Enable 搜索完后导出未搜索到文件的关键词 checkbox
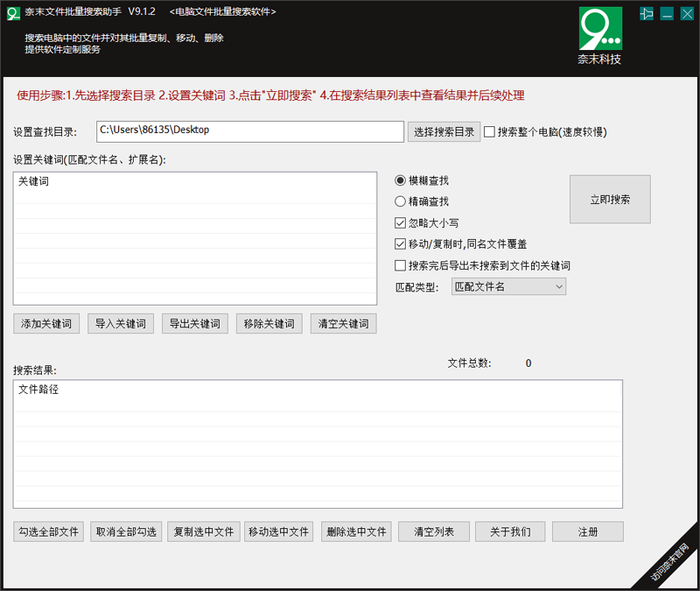The image size is (700, 591). 401,265
